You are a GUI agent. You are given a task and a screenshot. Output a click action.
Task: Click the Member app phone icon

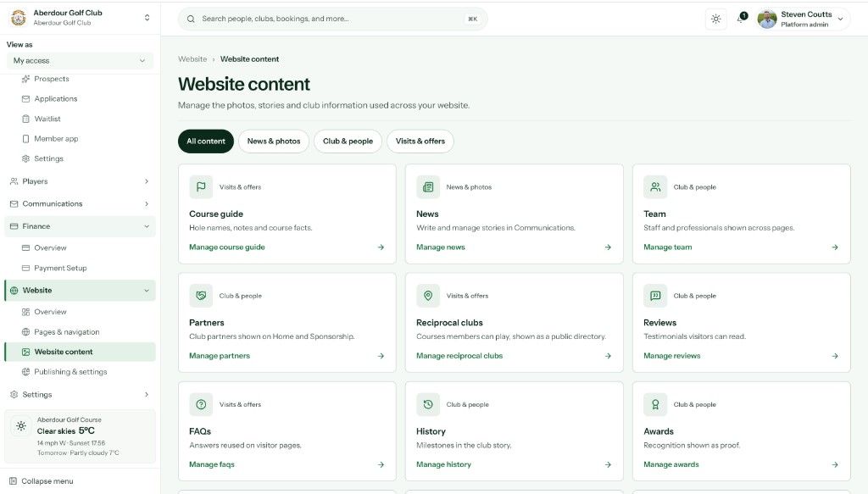point(25,138)
